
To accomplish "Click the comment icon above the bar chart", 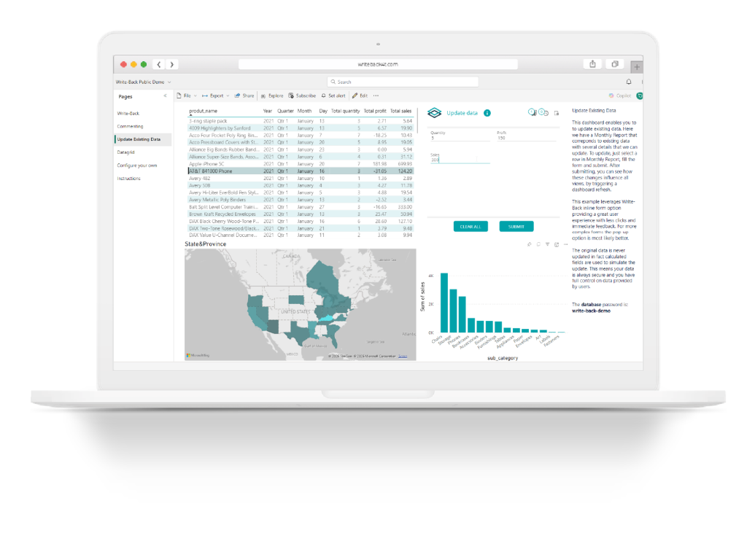I will point(538,244).
